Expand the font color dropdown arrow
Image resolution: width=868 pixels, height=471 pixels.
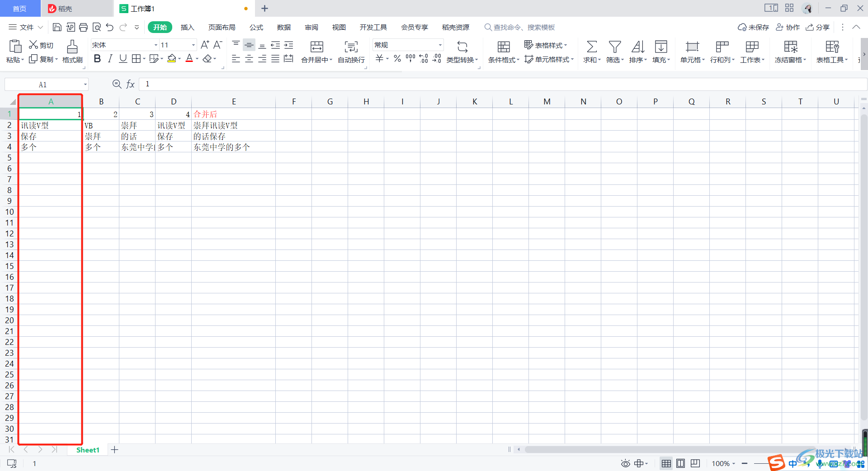[197, 59]
